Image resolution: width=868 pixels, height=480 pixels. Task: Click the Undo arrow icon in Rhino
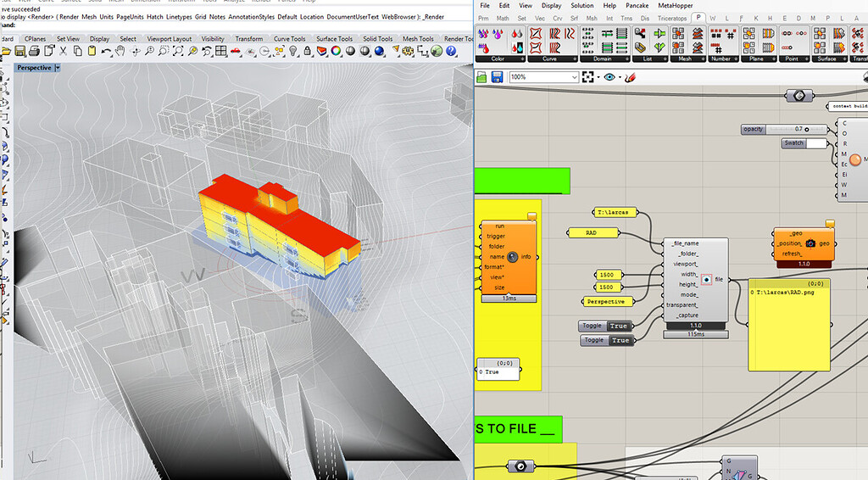pyautogui.click(x=106, y=52)
